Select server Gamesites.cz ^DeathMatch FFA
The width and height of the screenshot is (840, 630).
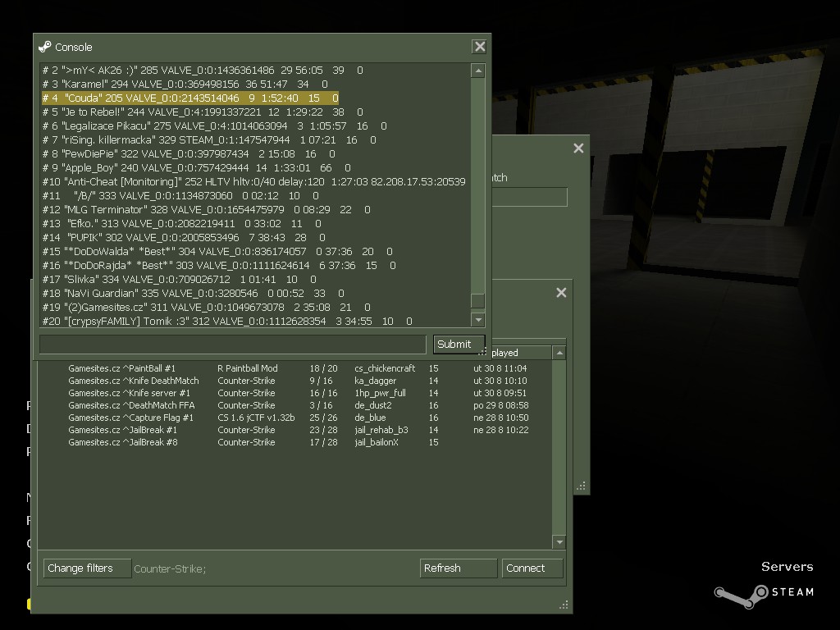[x=294, y=405]
